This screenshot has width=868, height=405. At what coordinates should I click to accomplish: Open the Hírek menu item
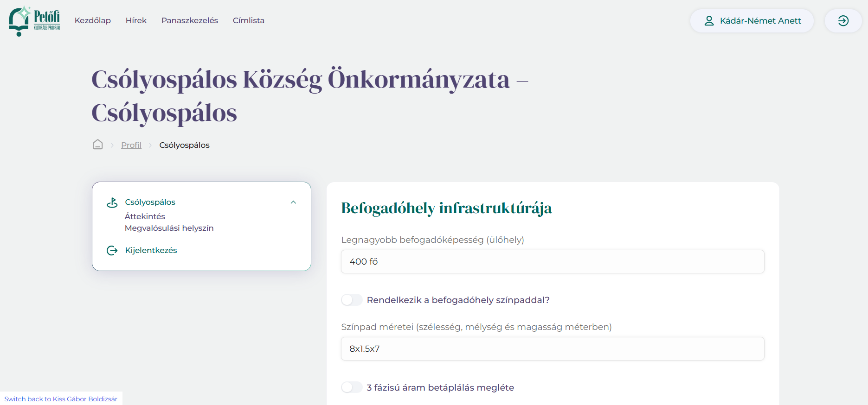coord(136,20)
